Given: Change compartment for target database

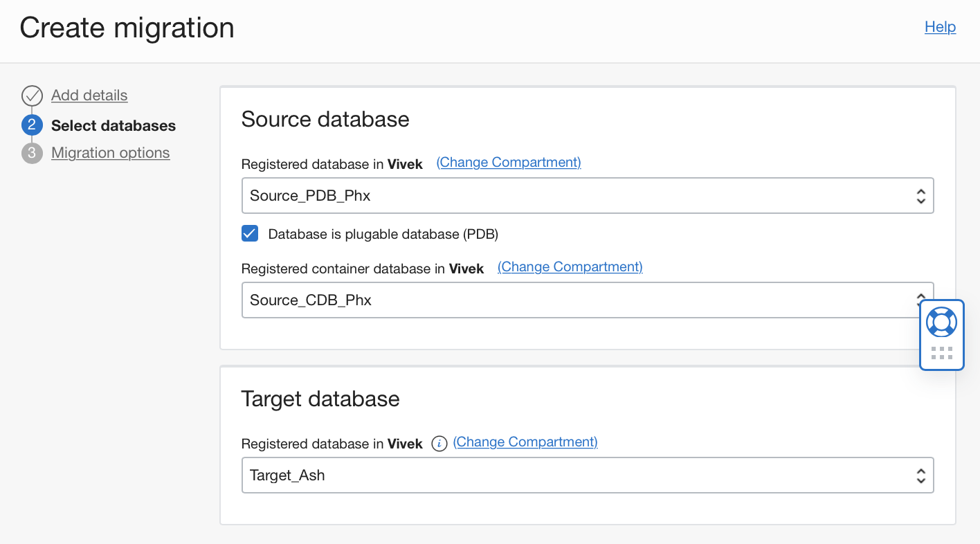Looking at the screenshot, I should point(525,442).
